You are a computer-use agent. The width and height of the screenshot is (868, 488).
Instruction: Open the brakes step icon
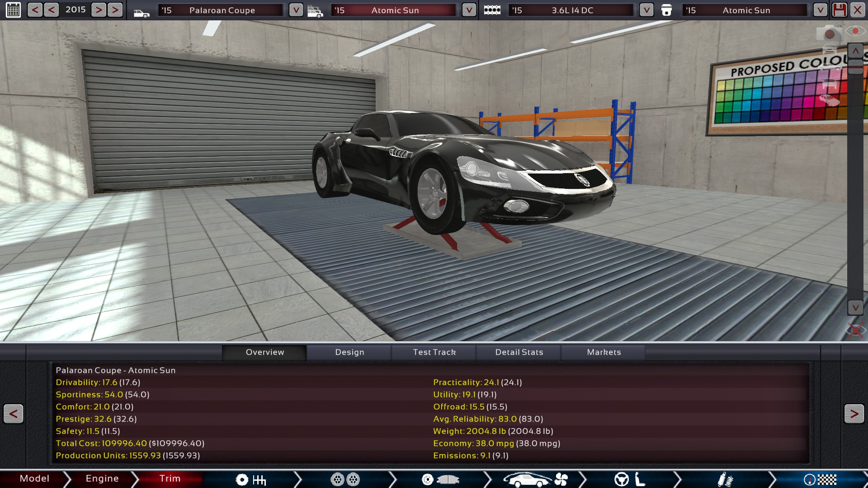coord(440,479)
